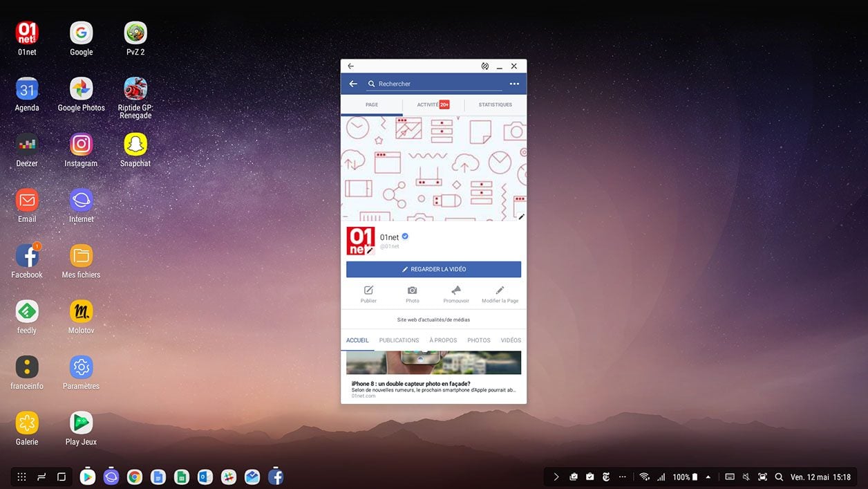Open the Agenda calendar app
Viewport: 868px width, 489px height.
[27, 89]
